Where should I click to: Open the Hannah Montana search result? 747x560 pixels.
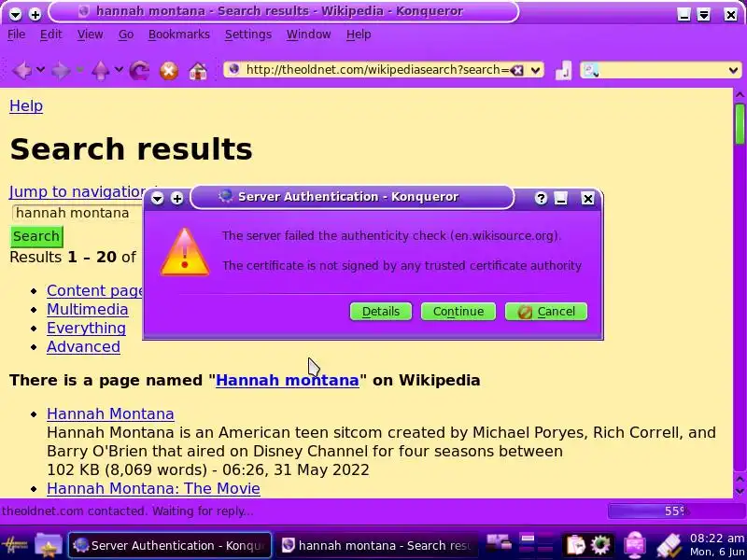(110, 413)
